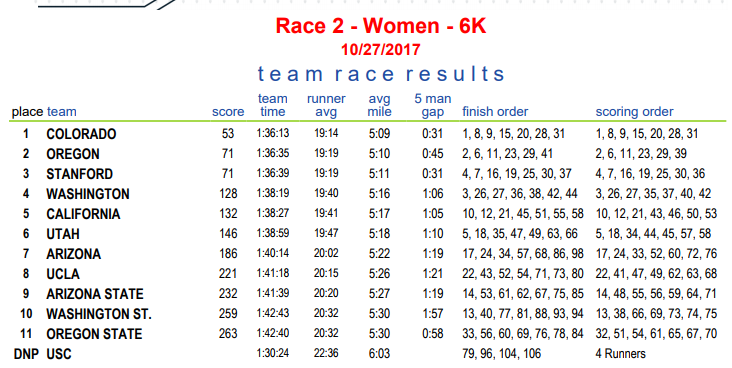Viewport: 732px width, 368px height.
Task: Select WASHINGTON ST. team name
Action: click(x=99, y=314)
